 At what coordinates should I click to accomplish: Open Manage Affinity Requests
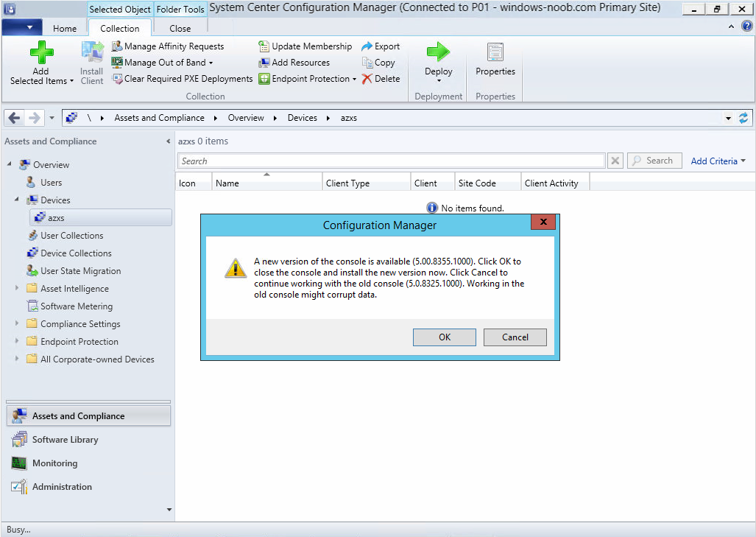click(168, 46)
